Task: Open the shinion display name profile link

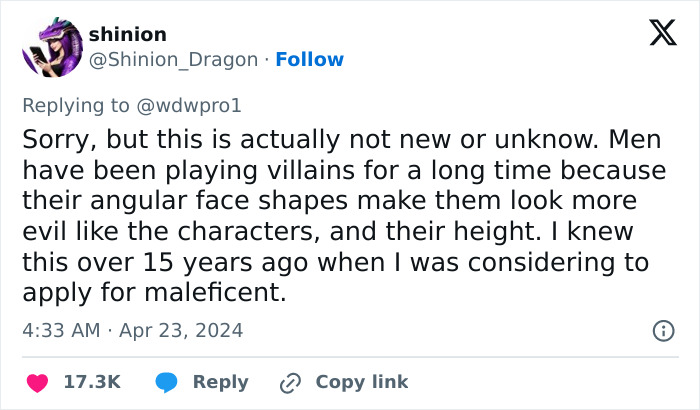Action: [127, 34]
